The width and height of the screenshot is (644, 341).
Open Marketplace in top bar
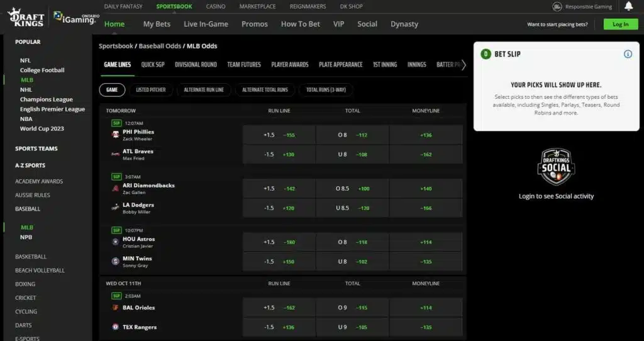[x=257, y=6]
